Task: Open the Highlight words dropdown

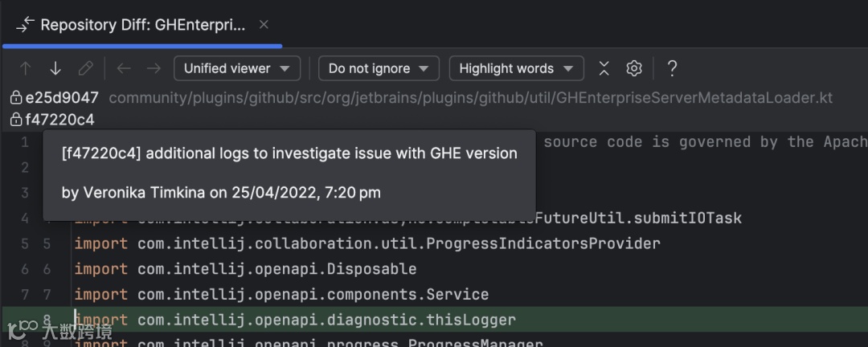Action: (516, 68)
